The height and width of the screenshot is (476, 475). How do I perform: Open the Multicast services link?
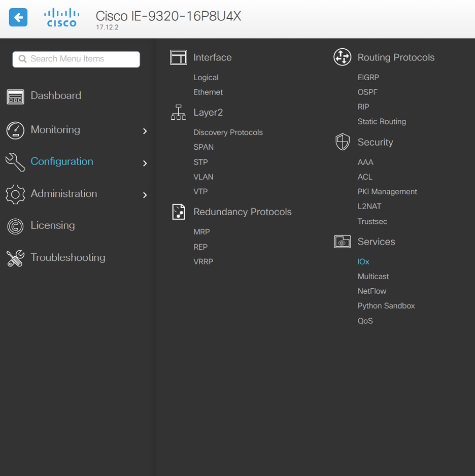coord(373,277)
